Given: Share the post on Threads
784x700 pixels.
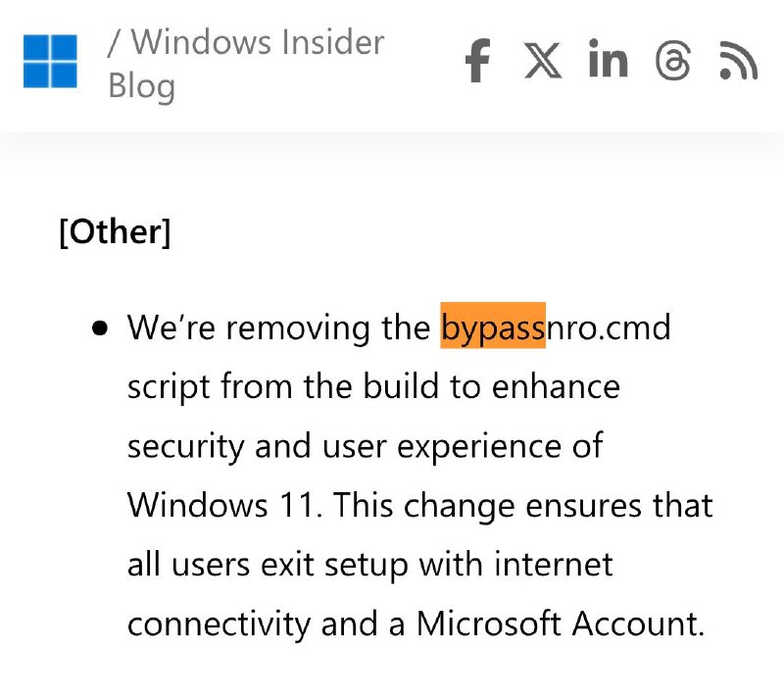Looking at the screenshot, I should (672, 61).
